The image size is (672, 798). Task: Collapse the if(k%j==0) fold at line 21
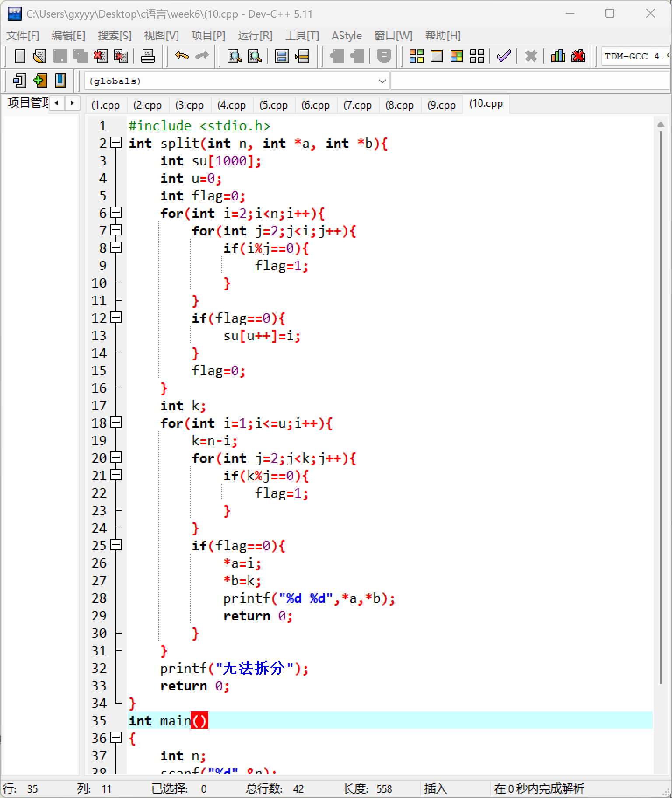pos(116,475)
